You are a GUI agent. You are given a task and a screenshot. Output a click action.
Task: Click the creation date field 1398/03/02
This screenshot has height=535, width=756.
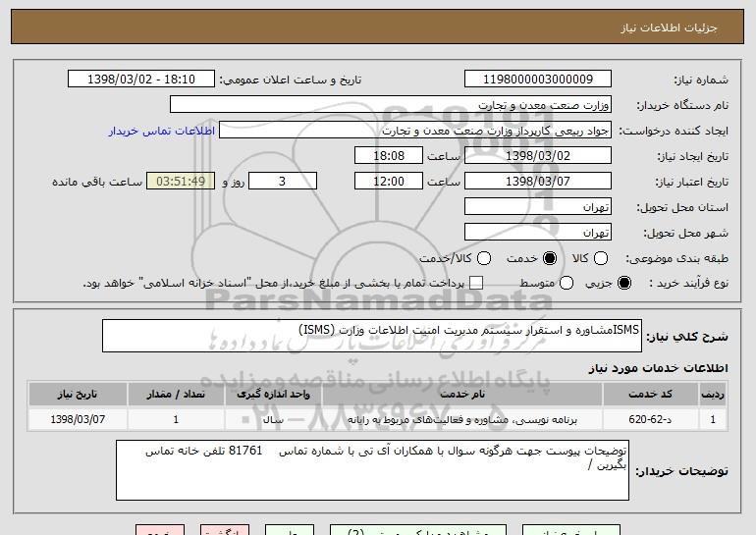coord(538,156)
